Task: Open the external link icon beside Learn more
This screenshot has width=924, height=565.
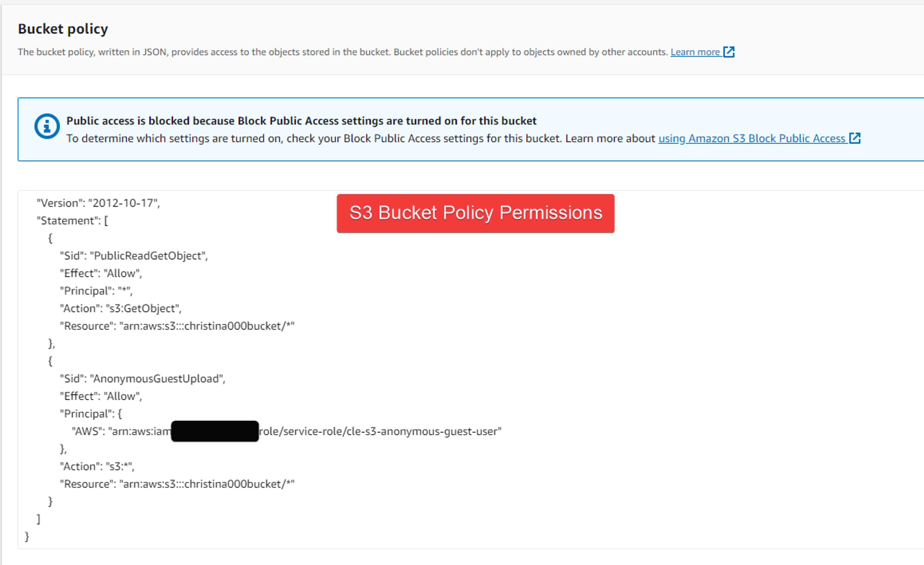Action: pos(729,52)
